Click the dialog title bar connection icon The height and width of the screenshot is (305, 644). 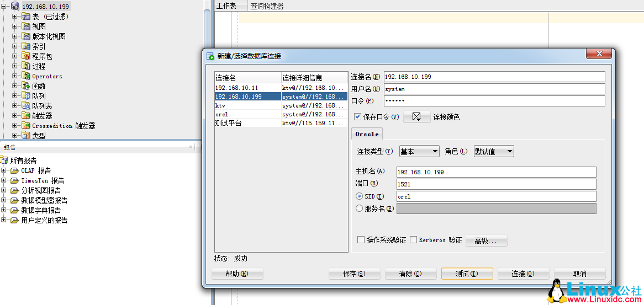click(210, 56)
